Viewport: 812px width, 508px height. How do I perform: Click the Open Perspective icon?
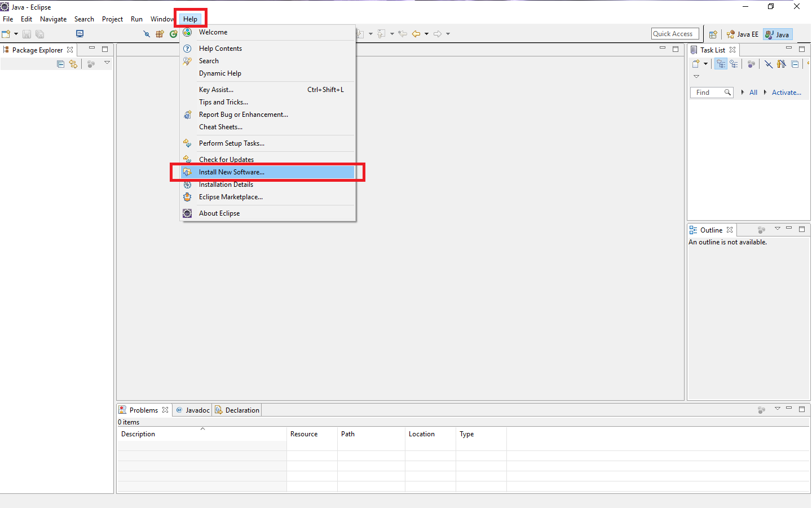pos(713,34)
